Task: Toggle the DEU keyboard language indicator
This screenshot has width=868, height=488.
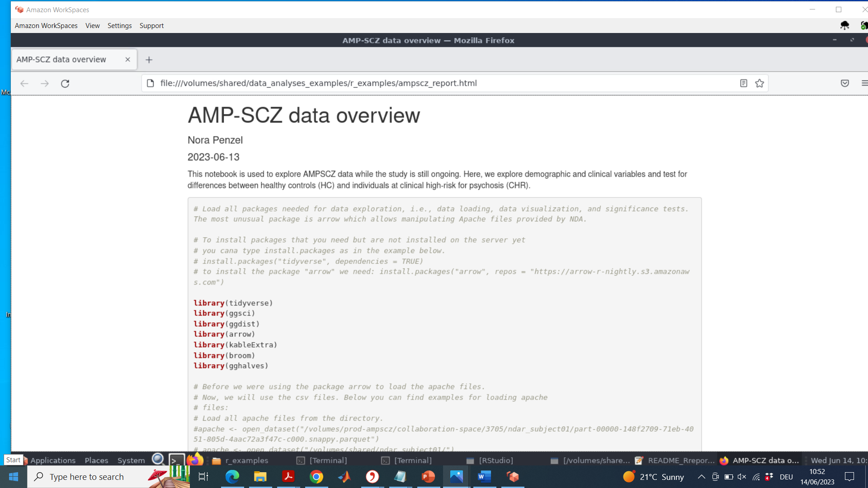Action: (787, 477)
